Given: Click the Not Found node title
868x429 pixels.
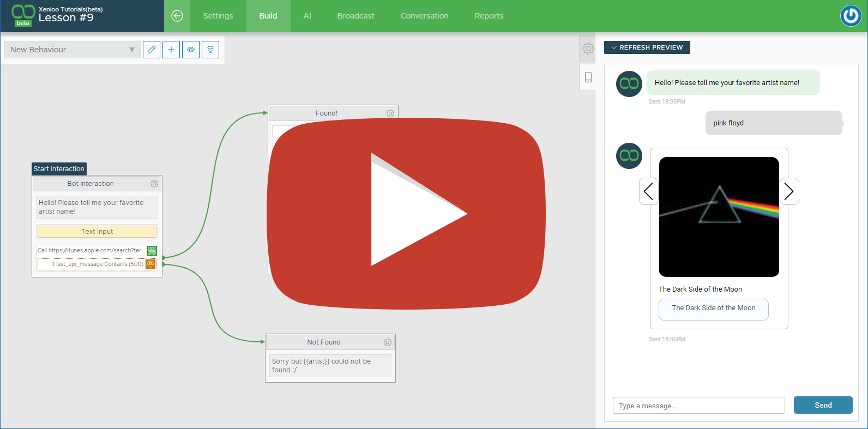Looking at the screenshot, I should (324, 342).
